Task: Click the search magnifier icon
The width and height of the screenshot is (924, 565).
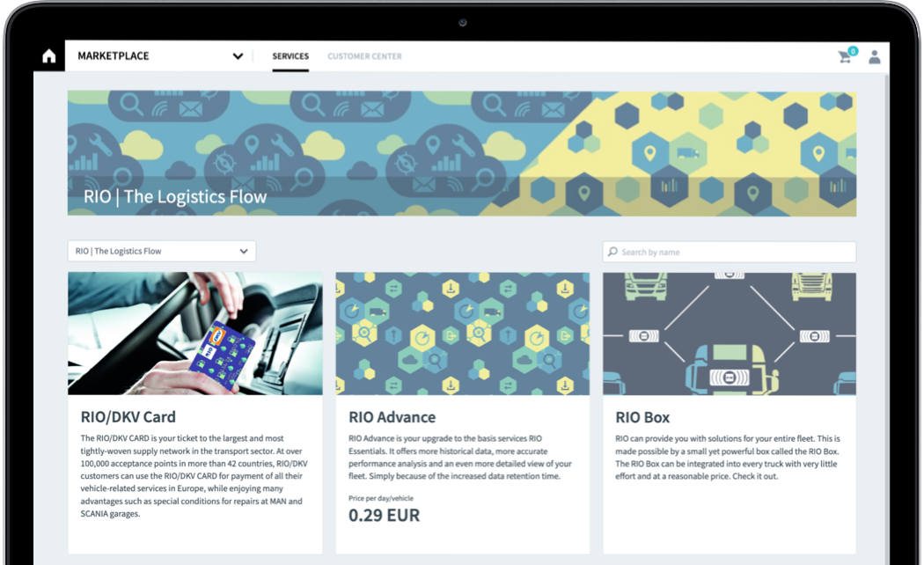Action: (612, 252)
